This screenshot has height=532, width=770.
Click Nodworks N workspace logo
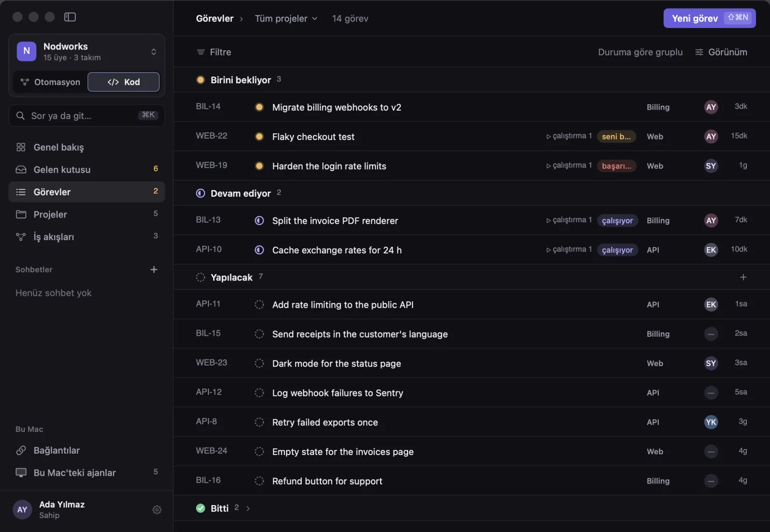26,51
